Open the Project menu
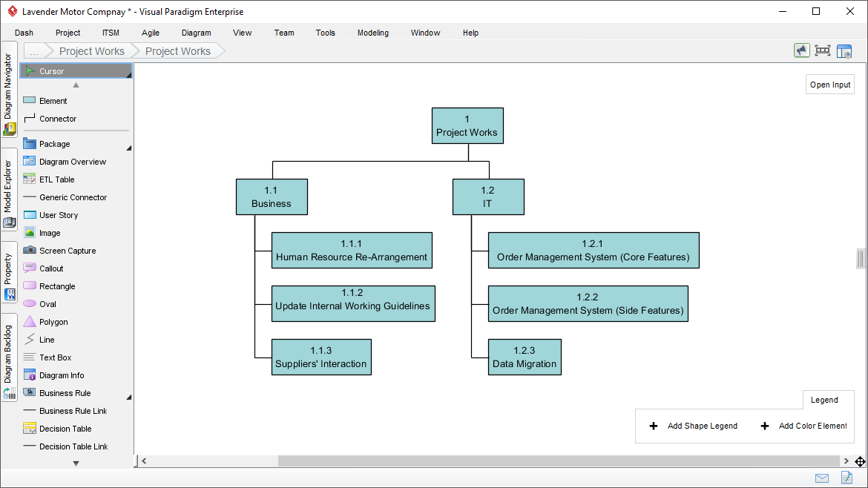 [x=68, y=33]
